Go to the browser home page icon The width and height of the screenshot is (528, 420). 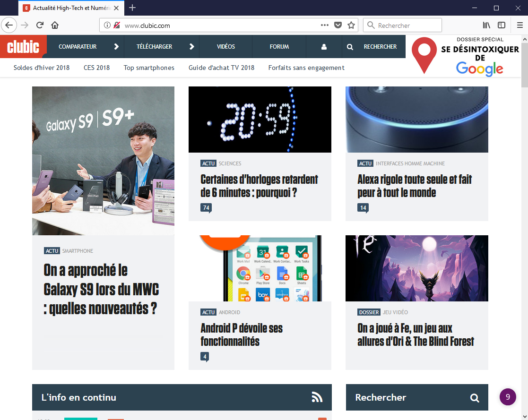coord(55,26)
